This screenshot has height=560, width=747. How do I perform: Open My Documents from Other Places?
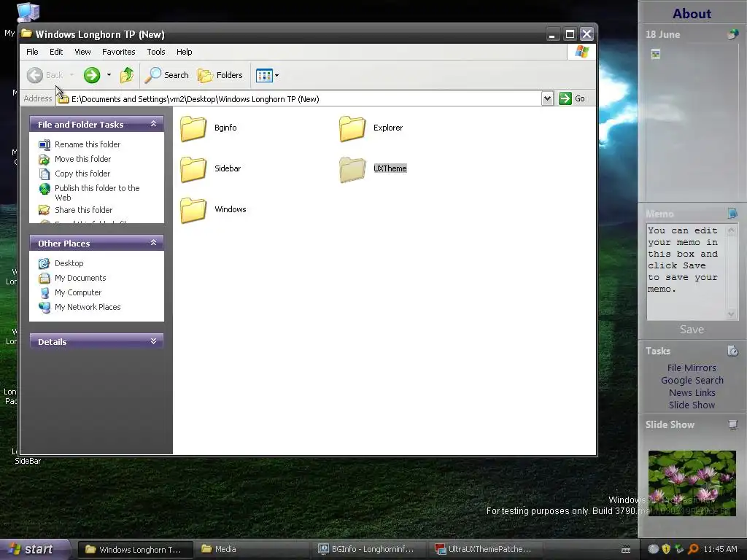click(x=80, y=278)
